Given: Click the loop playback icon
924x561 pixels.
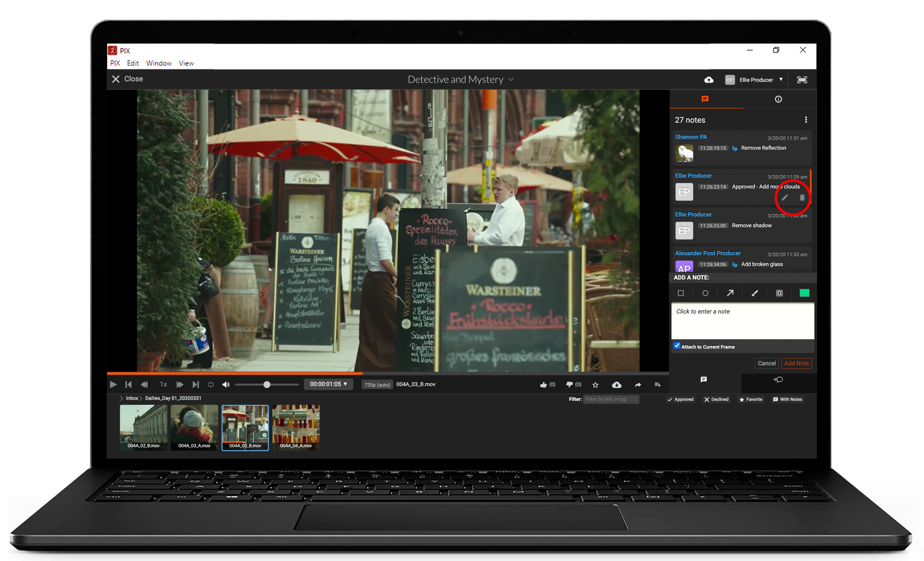Looking at the screenshot, I should click(210, 385).
